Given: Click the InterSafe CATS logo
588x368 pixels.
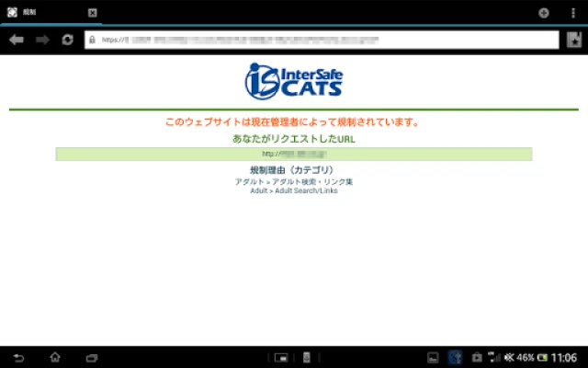Looking at the screenshot, I should tap(294, 81).
